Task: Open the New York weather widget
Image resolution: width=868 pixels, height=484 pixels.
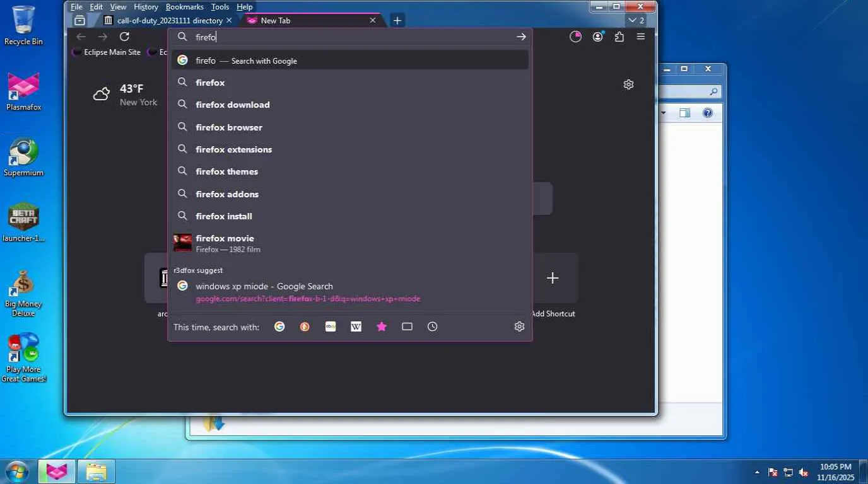Action: click(x=125, y=95)
